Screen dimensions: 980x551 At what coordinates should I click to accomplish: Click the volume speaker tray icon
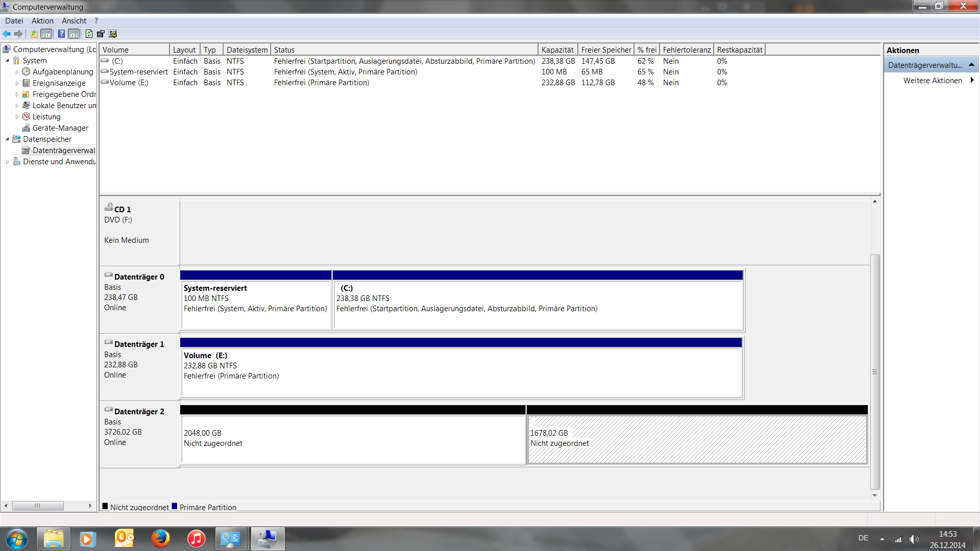[x=914, y=539]
